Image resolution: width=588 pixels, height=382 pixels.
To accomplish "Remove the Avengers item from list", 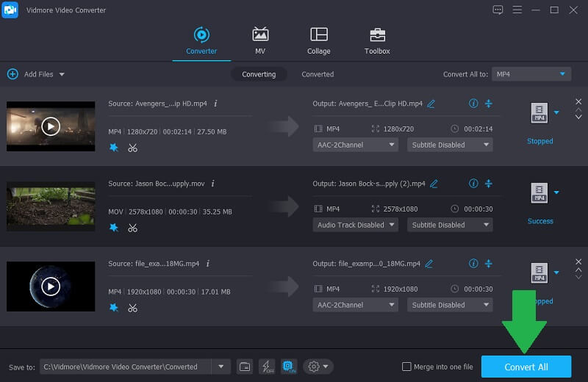I will click(578, 101).
